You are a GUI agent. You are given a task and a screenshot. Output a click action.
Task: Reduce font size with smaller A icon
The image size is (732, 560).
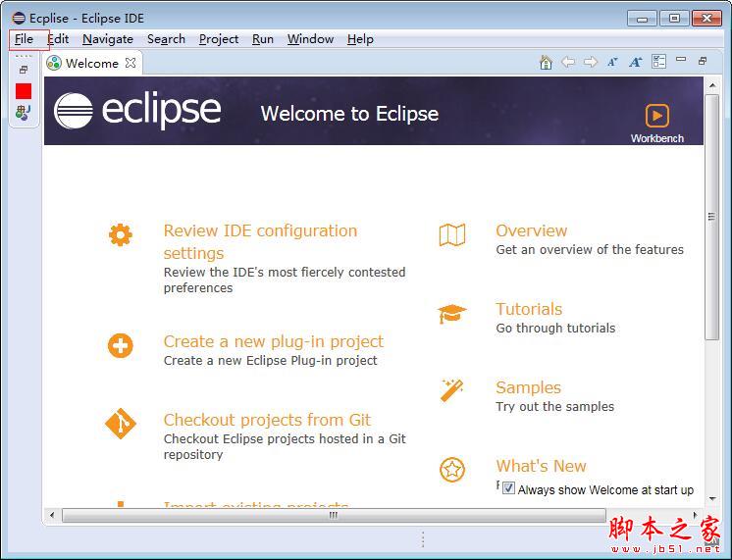pyautogui.click(x=612, y=62)
